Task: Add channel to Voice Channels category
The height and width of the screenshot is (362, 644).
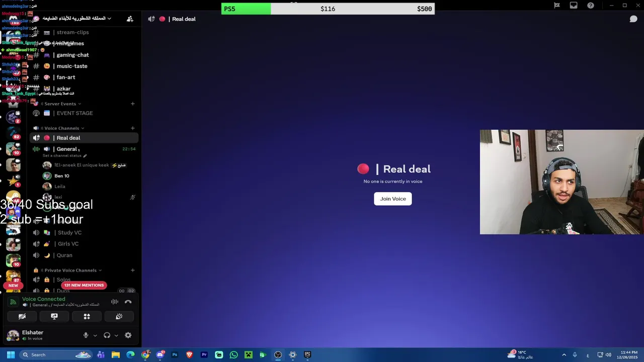Action: [132, 128]
